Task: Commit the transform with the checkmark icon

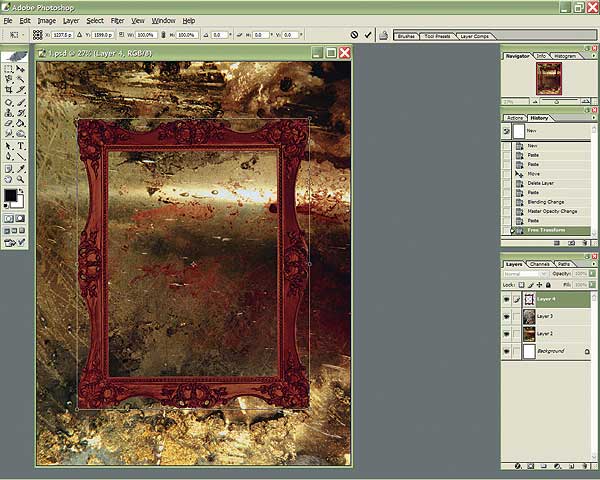Action: [368, 35]
